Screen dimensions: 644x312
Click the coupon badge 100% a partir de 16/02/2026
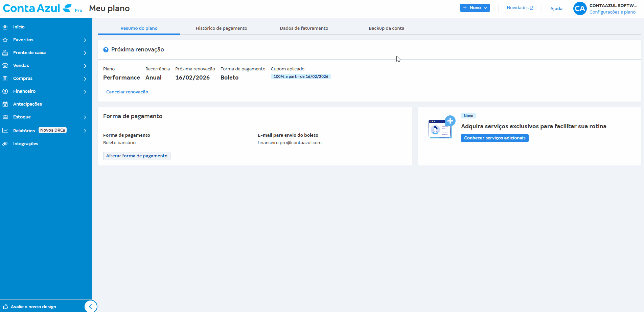(x=301, y=76)
